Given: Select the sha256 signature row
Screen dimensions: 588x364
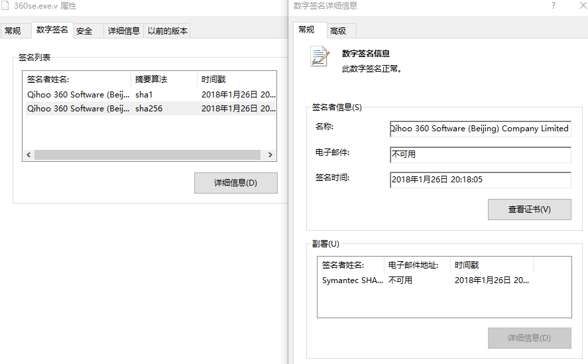Looking at the screenshot, I should tap(149, 109).
